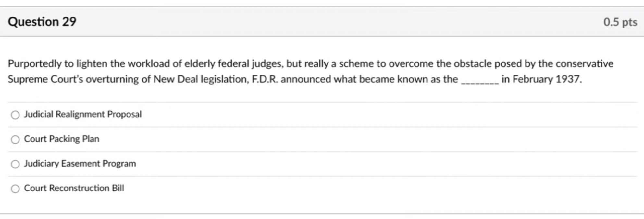Image resolution: width=644 pixels, height=219 pixels.
Task: Click the gray Question 29 header bar
Action: click(x=322, y=22)
